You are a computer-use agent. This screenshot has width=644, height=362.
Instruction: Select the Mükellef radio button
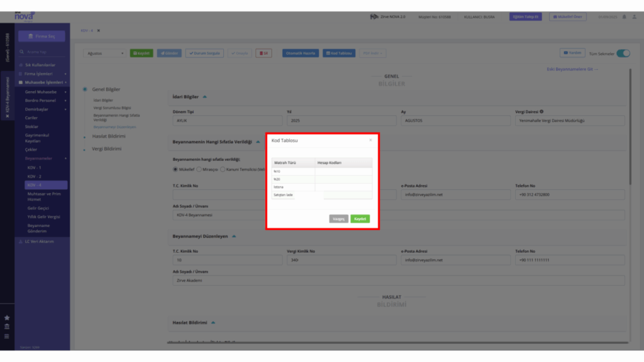point(175,169)
